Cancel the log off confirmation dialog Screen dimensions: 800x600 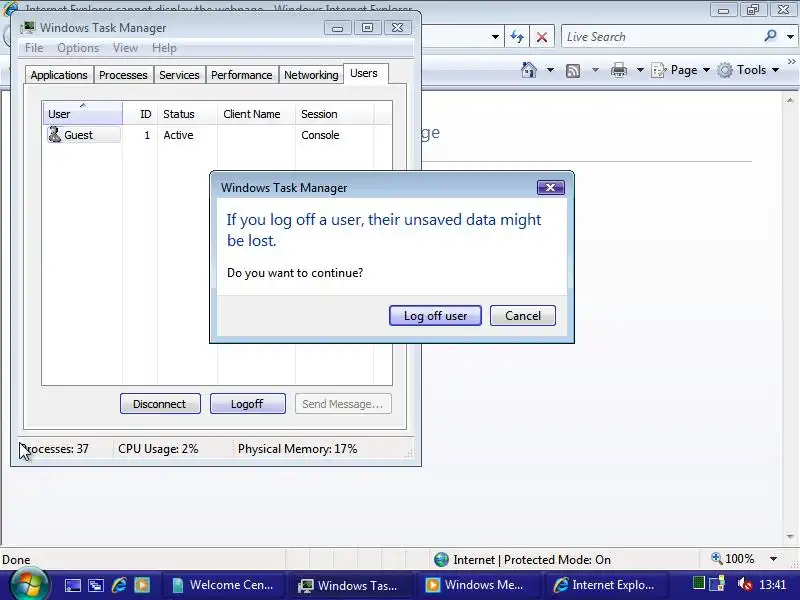(x=522, y=316)
